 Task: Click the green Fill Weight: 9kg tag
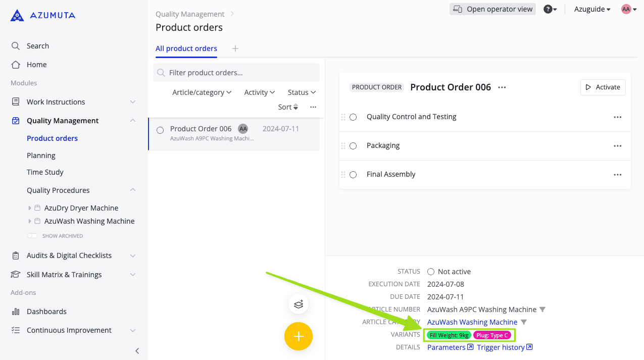[449, 335]
